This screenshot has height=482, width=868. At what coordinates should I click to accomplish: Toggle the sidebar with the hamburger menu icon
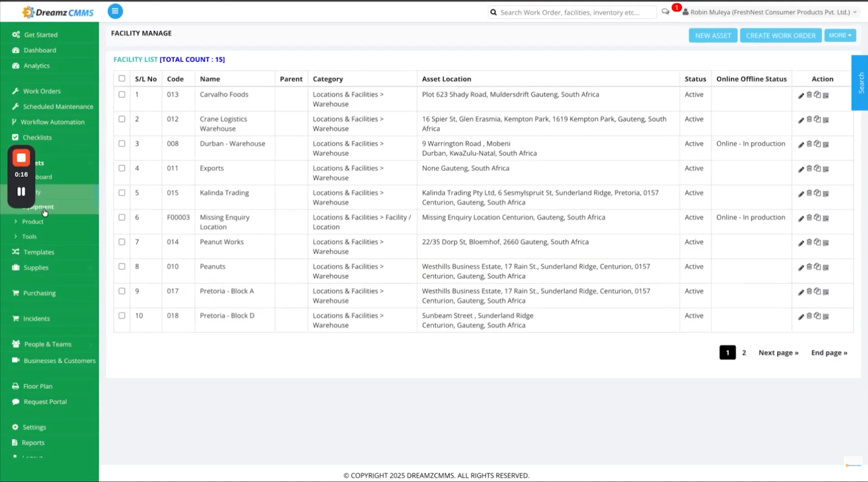coord(115,11)
